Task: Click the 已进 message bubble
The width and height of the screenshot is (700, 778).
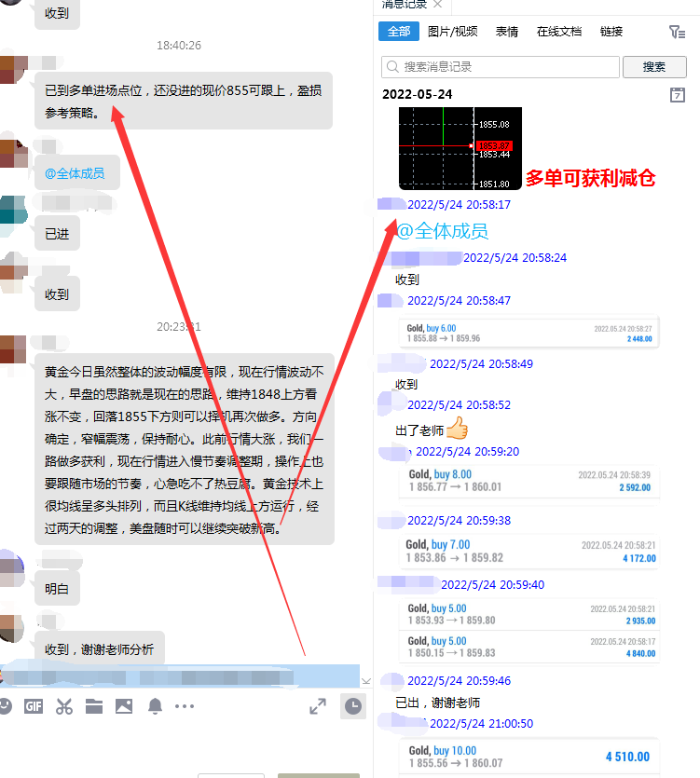Action: click(x=57, y=234)
